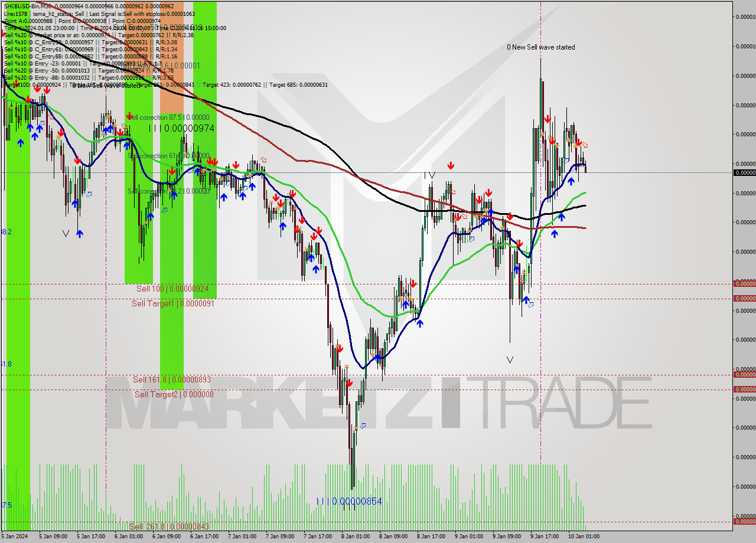Click 'Target 423: 0.00000762' text
Image resolution: width=756 pixels, height=543 pixels.
coord(233,84)
